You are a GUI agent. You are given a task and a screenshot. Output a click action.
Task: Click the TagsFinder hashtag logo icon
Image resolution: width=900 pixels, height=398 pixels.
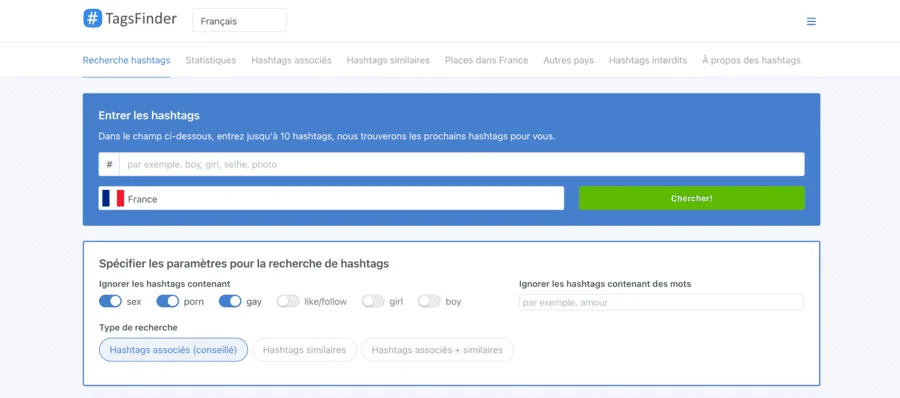pos(92,18)
